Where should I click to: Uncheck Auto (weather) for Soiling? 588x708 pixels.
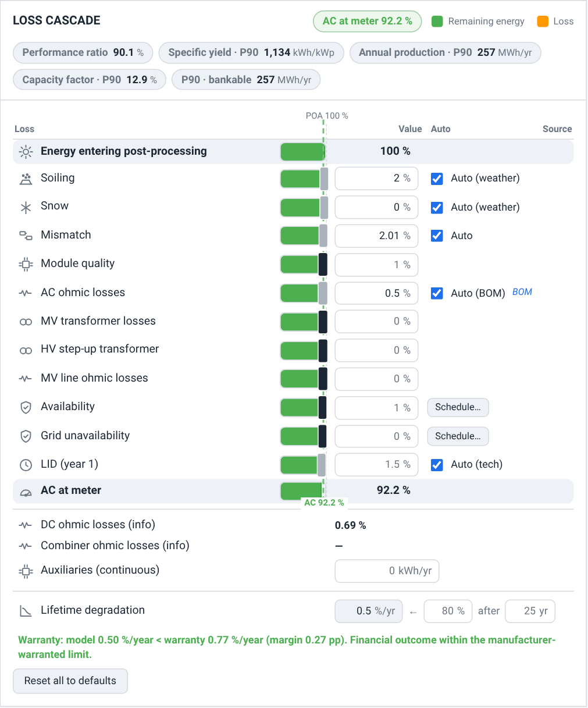pyautogui.click(x=437, y=179)
